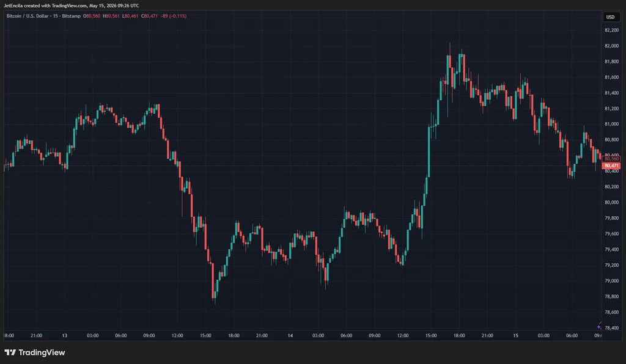Click the date label 15 on the time axis

click(x=515, y=336)
